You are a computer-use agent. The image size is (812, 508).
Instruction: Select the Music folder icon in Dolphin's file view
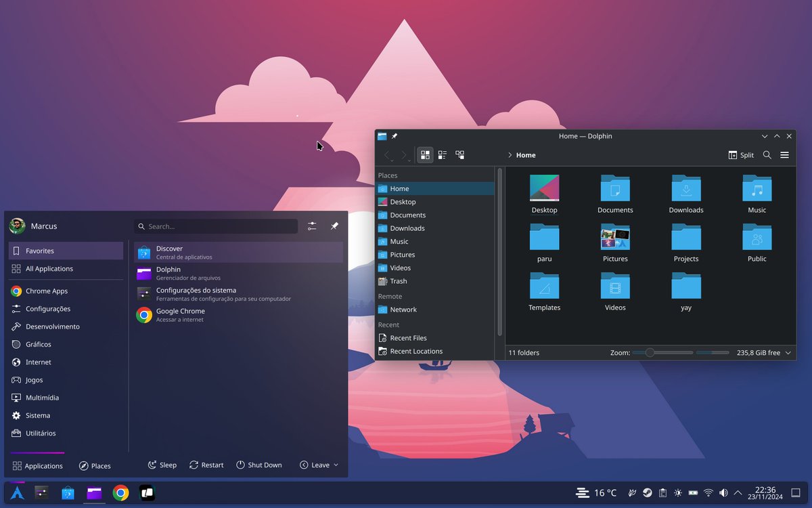(757, 188)
